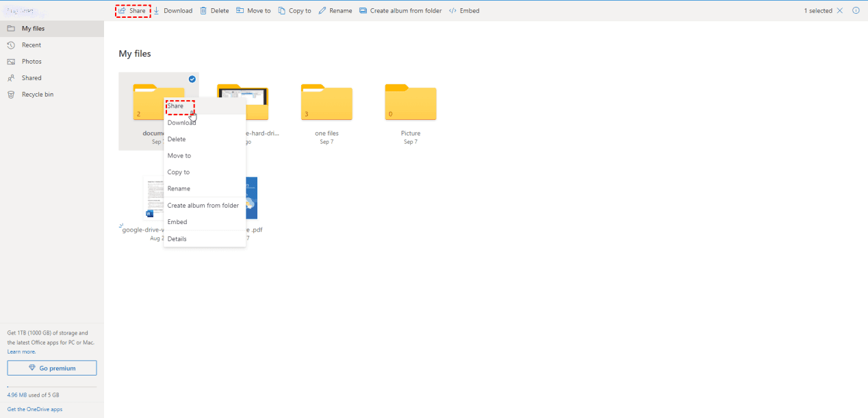The width and height of the screenshot is (868, 418).
Task: Open the Picture folder thumbnail
Action: coord(411,102)
